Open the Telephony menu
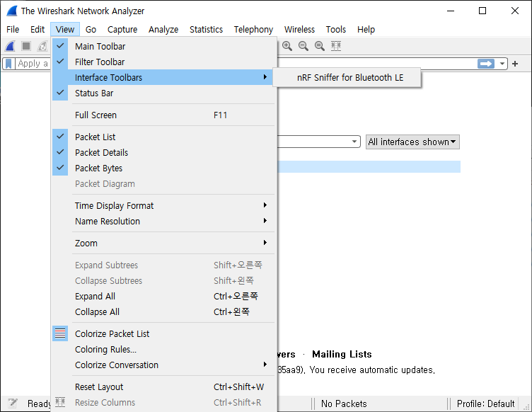 (x=253, y=30)
